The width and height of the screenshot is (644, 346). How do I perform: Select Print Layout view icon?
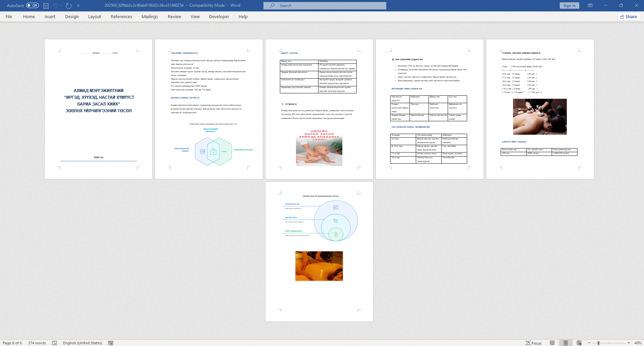[x=565, y=343]
